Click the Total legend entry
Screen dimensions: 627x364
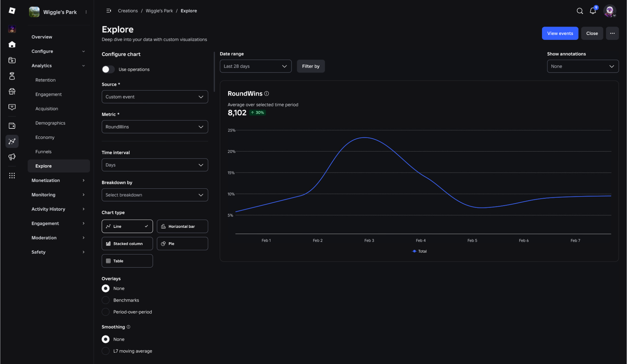[x=419, y=251]
